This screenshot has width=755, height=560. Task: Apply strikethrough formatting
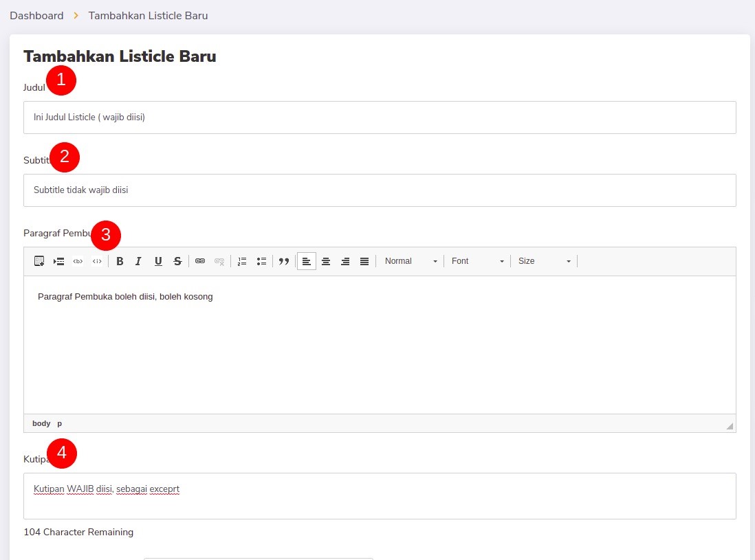[177, 261]
